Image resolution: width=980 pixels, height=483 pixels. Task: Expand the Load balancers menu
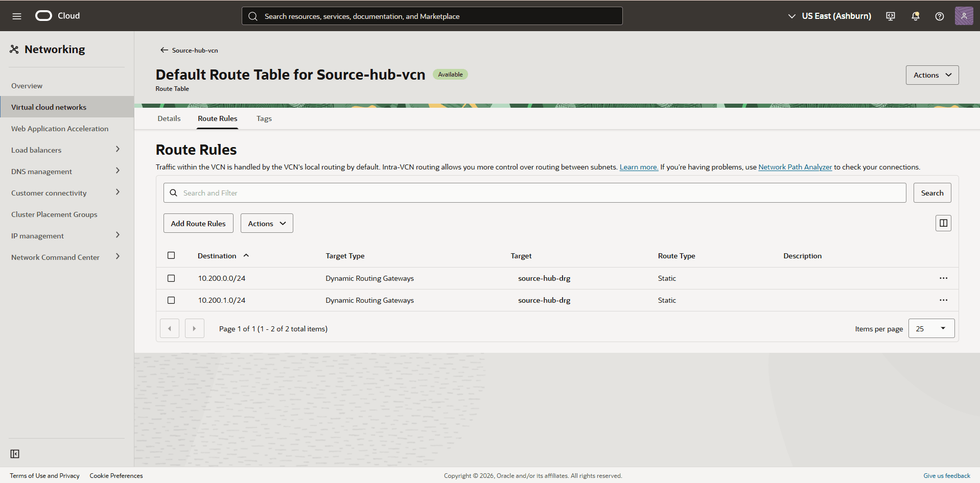(x=67, y=150)
